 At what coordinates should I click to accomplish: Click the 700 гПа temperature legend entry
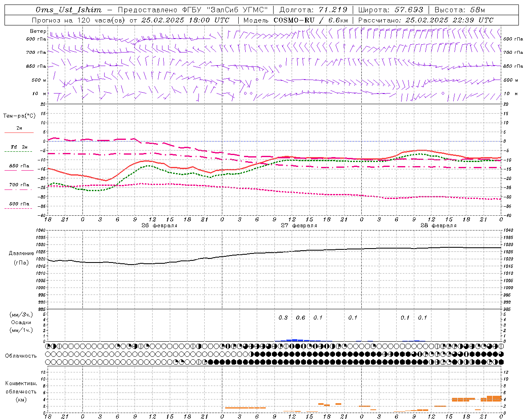19,185
